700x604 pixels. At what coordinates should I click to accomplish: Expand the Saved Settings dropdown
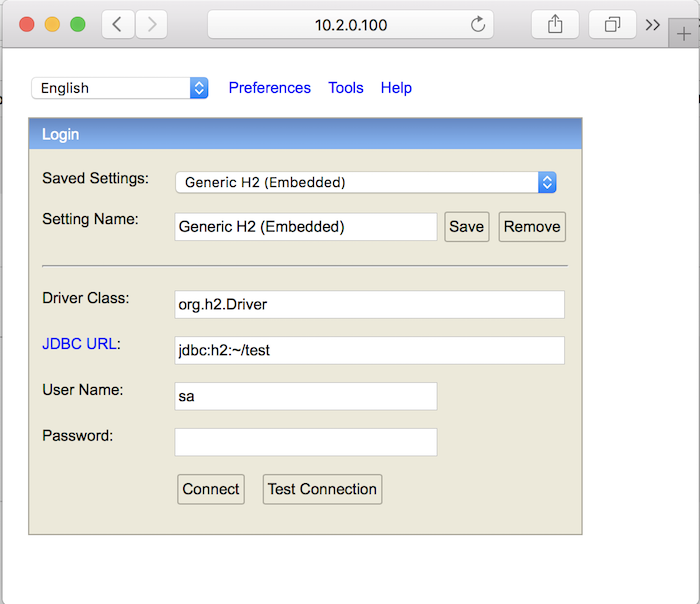pos(366,182)
